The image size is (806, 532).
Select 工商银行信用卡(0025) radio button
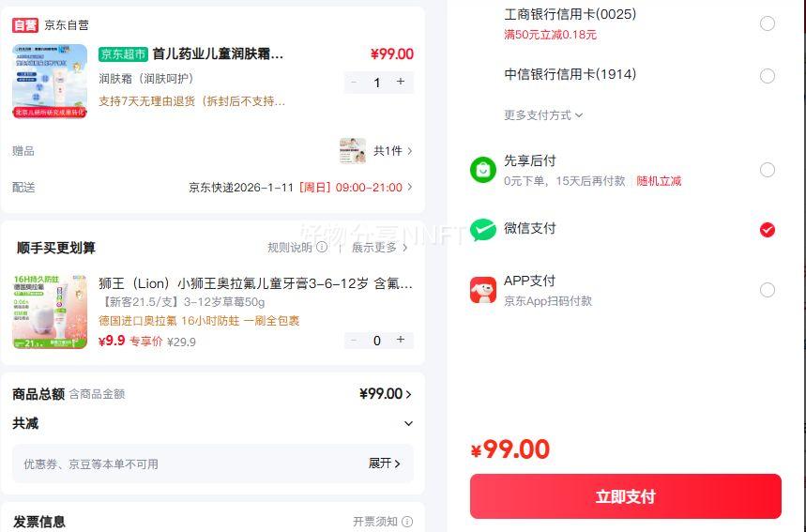click(x=768, y=23)
